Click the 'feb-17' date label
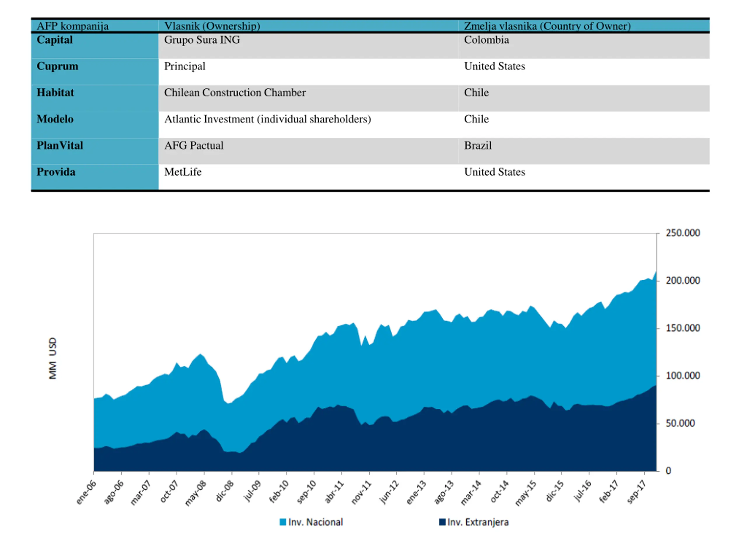The height and width of the screenshot is (560, 747). pos(609,492)
